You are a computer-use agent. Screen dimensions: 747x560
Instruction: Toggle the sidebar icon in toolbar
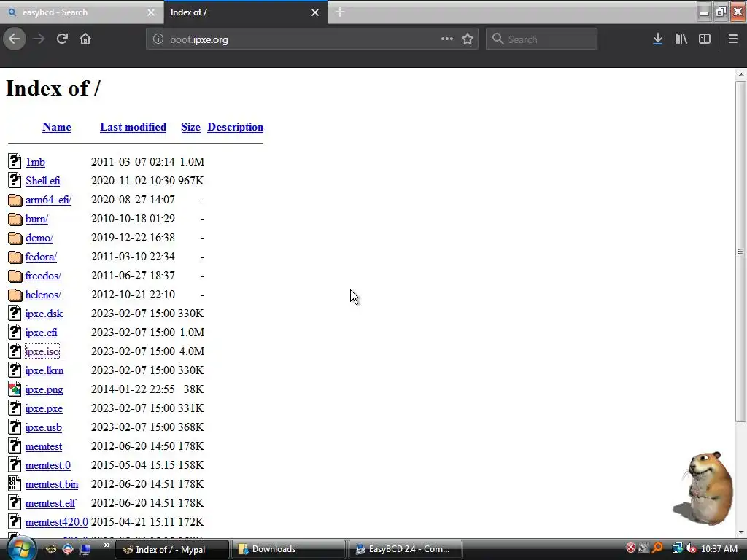tap(705, 39)
